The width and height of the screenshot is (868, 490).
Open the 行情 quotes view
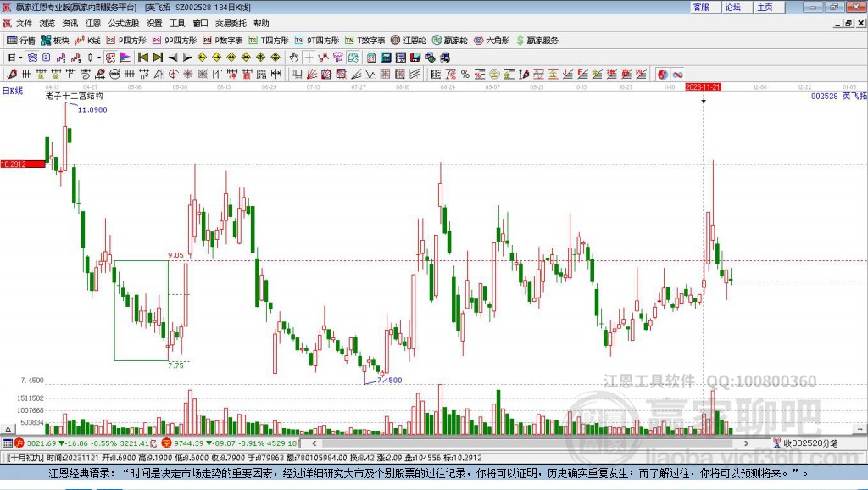click(x=21, y=41)
